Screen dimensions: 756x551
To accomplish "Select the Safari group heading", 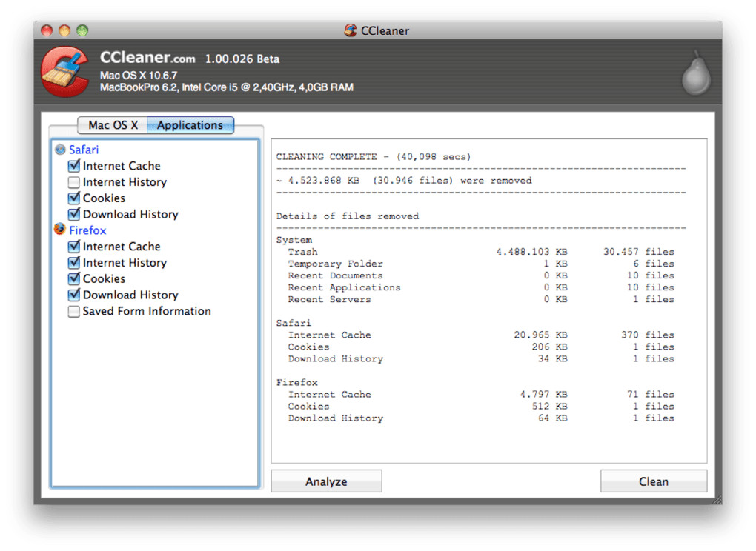I will tap(84, 150).
